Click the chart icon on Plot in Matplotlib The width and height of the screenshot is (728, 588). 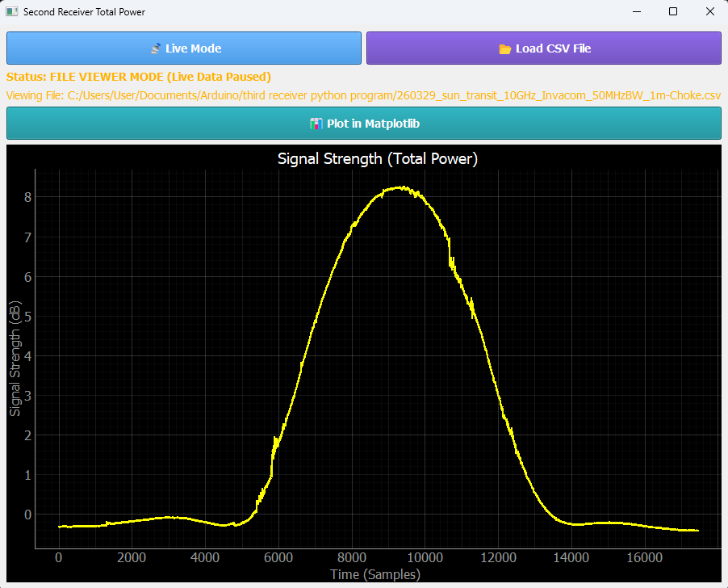[316, 124]
